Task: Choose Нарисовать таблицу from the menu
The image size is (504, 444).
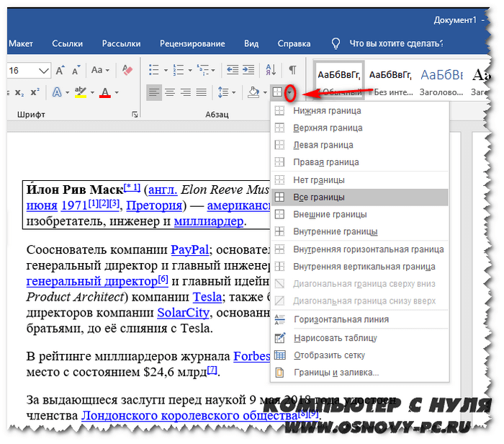Action: tap(360, 338)
